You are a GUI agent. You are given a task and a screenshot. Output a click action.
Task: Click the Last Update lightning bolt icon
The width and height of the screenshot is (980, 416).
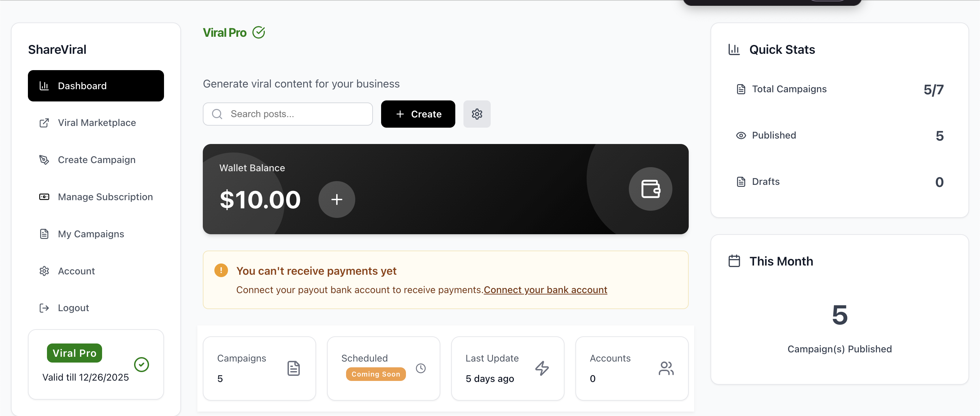tap(542, 368)
